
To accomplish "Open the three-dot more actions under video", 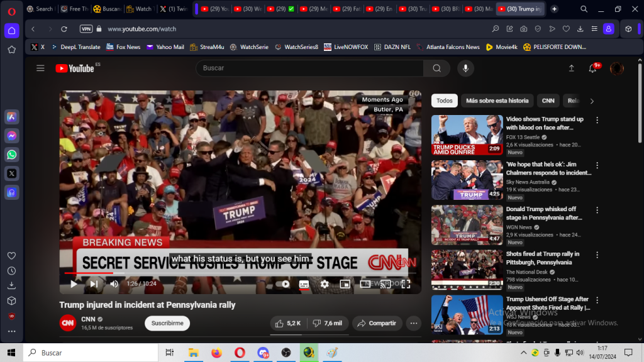I will (x=414, y=324).
